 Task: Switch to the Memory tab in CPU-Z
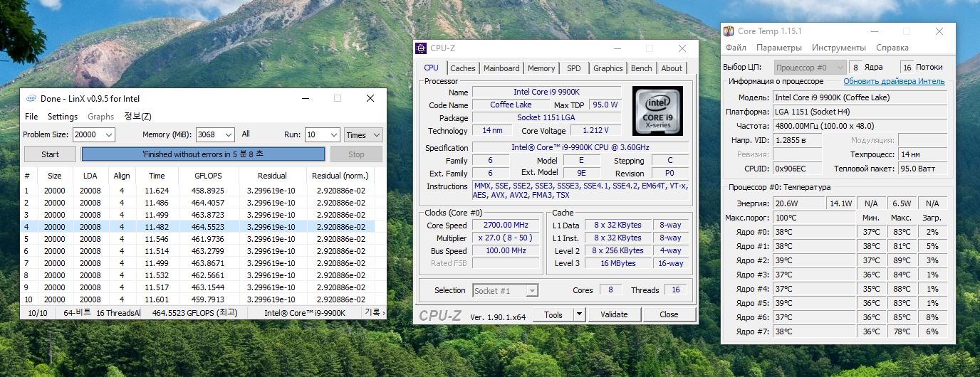[541, 68]
